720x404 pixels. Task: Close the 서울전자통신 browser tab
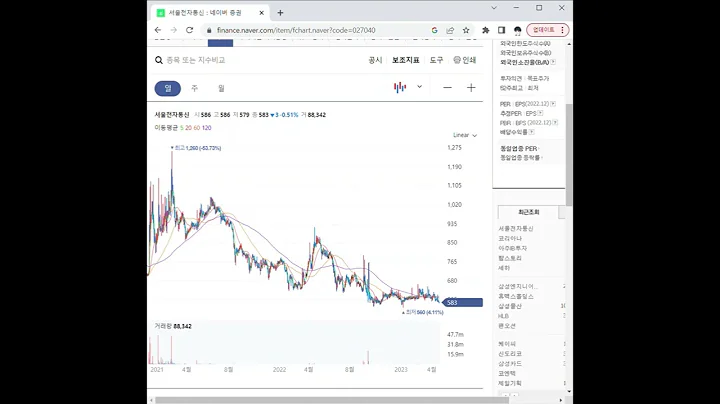tap(261, 13)
